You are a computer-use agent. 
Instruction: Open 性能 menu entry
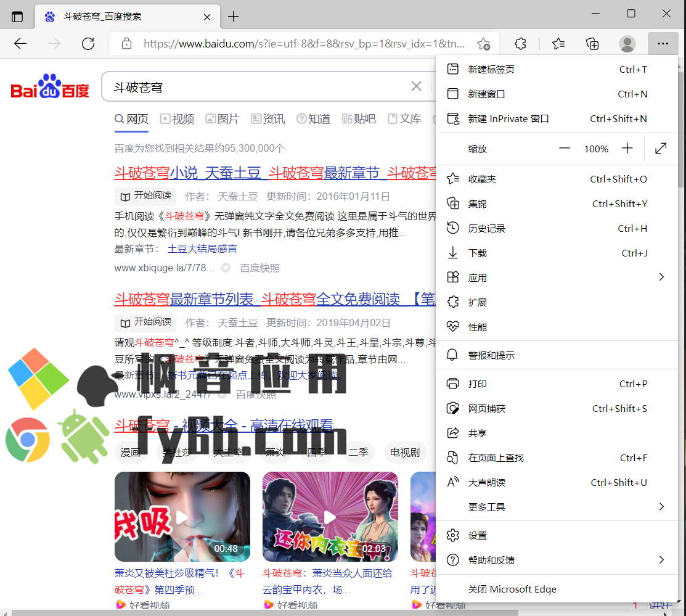click(557, 327)
